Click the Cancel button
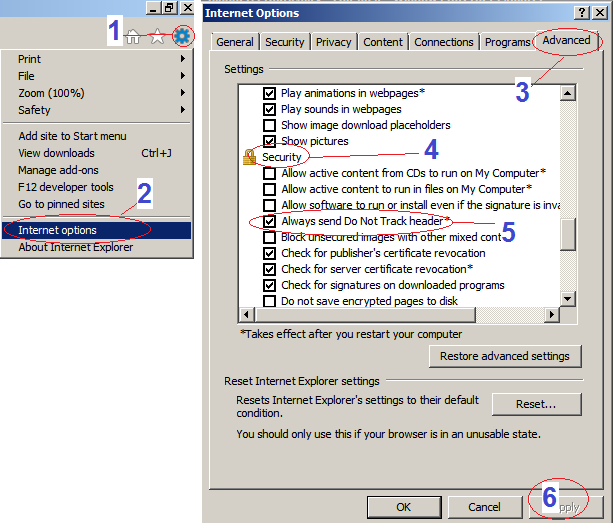613x523 pixels. 484,507
